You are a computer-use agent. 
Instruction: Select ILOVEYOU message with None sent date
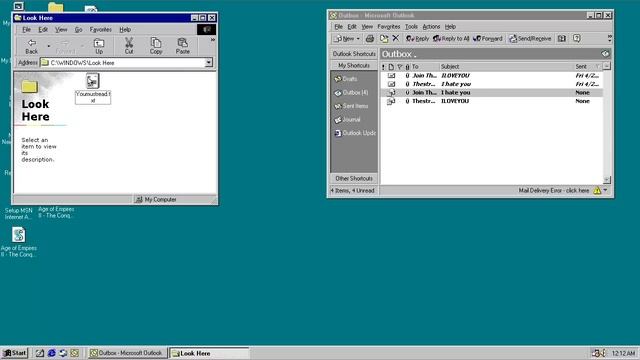(492, 101)
